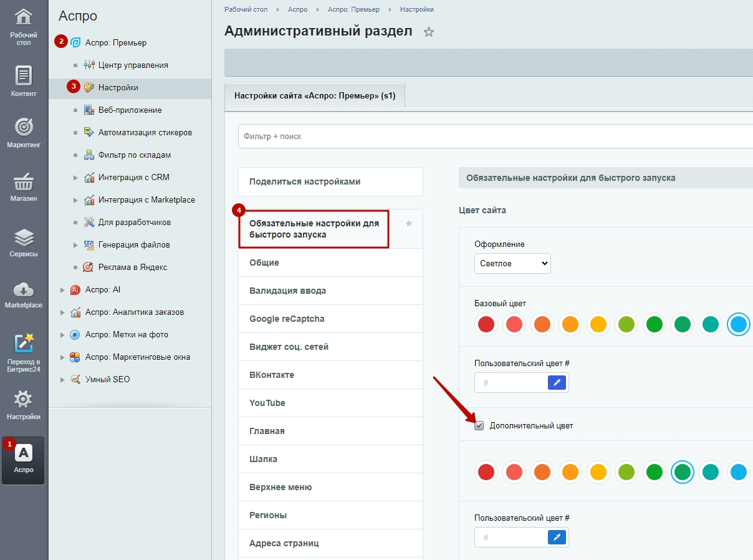Open the ВКонтакте settings section
753x560 pixels.
330,375
